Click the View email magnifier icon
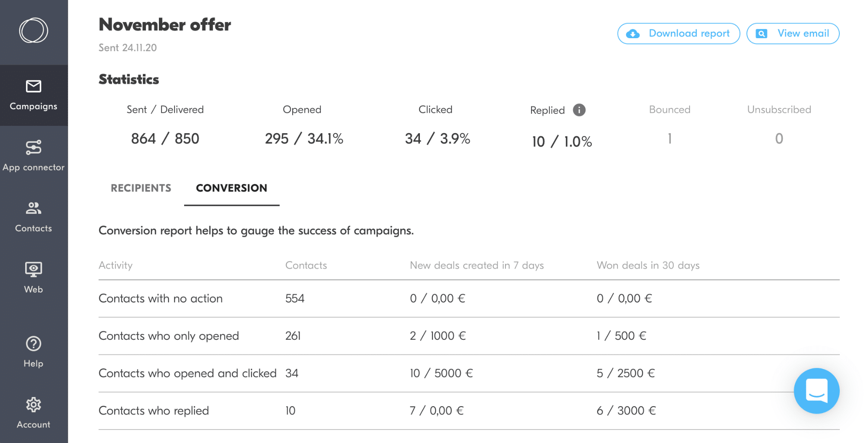The width and height of the screenshot is (868, 443). [762, 34]
